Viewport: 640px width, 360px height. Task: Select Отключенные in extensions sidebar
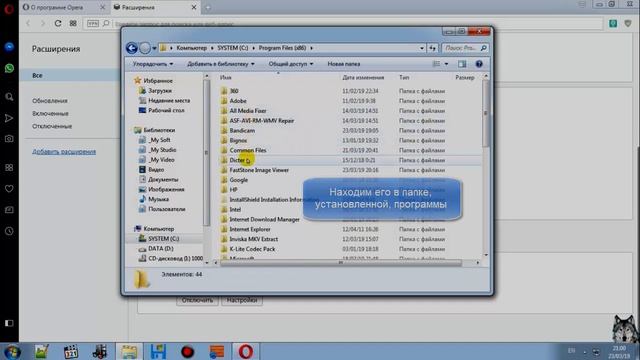(x=52, y=126)
